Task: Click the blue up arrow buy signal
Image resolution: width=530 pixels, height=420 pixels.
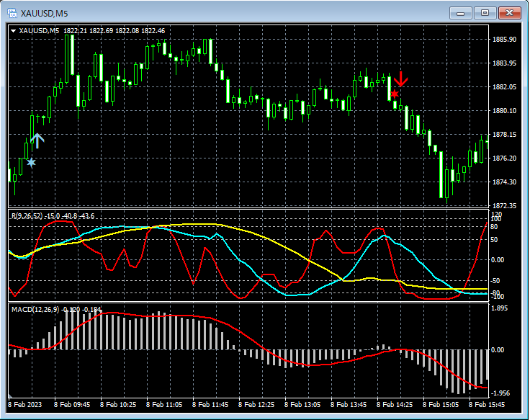Action: click(37, 140)
